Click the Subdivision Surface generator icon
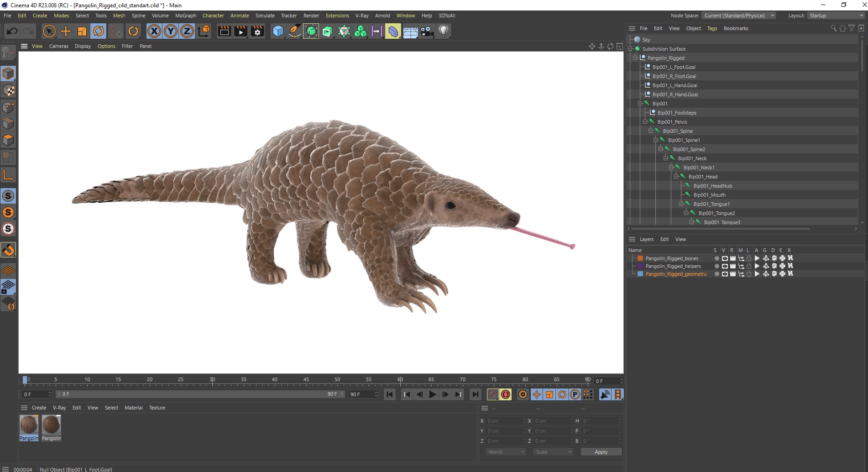The image size is (868, 472). 311,31
